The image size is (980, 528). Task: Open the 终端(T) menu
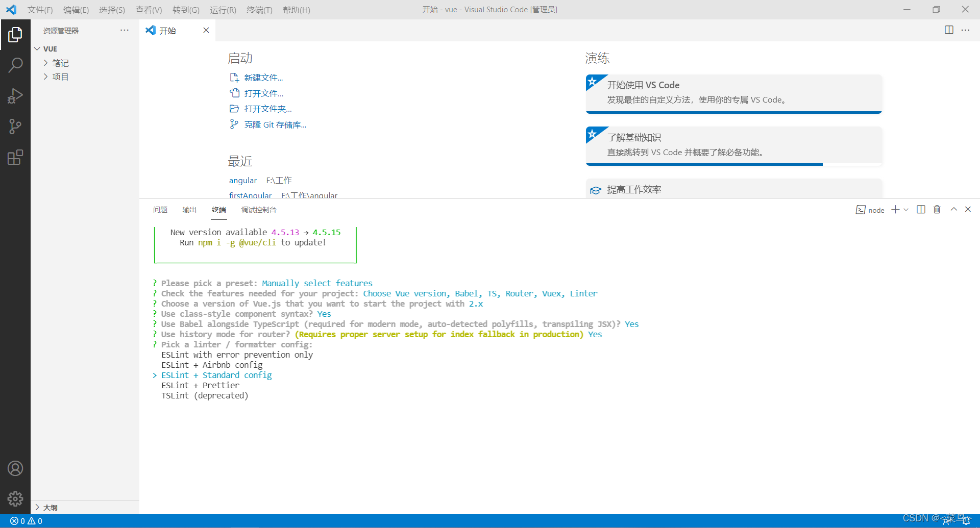click(x=259, y=10)
